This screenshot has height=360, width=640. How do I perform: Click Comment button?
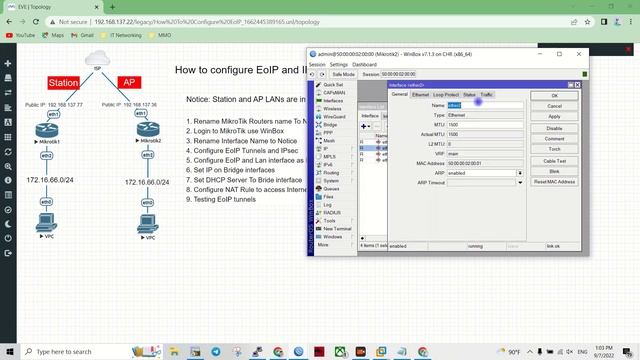[554, 139]
